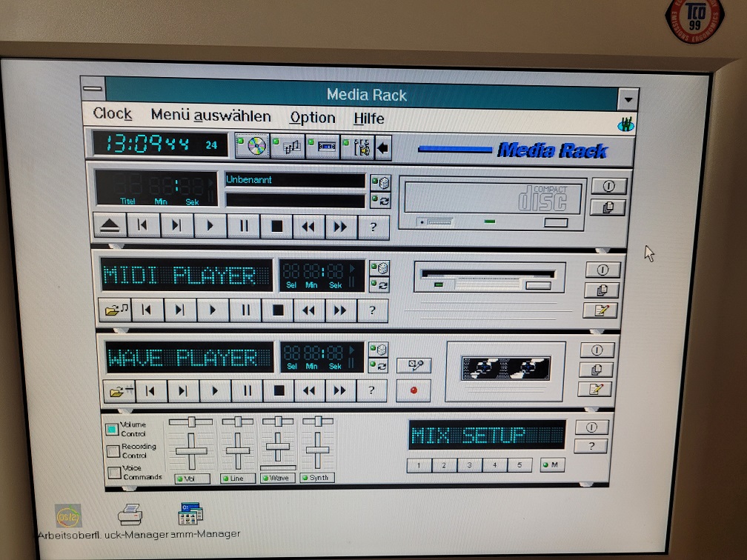Enable the Recording Control checkbox
The height and width of the screenshot is (560, 747).
click(113, 450)
